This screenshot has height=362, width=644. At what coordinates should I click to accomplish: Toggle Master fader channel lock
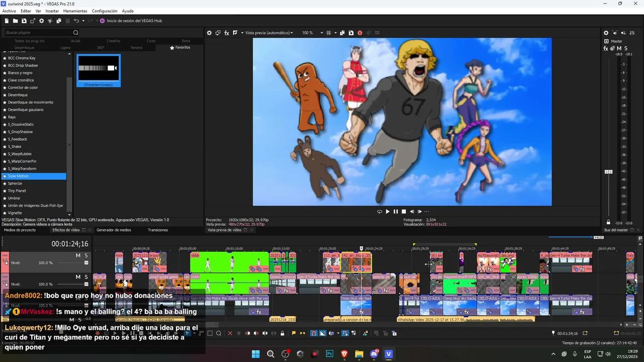pyautogui.click(x=608, y=222)
